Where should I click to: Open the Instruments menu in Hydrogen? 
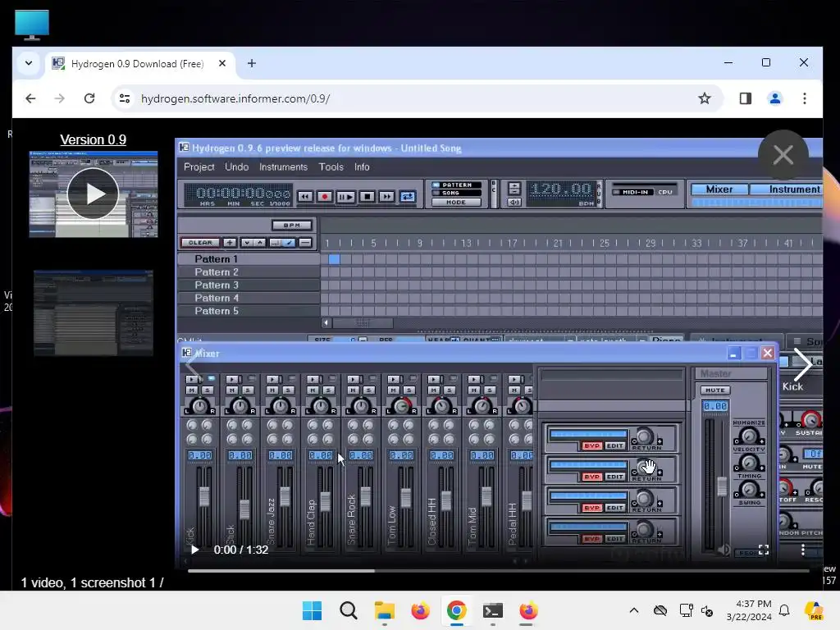283,167
